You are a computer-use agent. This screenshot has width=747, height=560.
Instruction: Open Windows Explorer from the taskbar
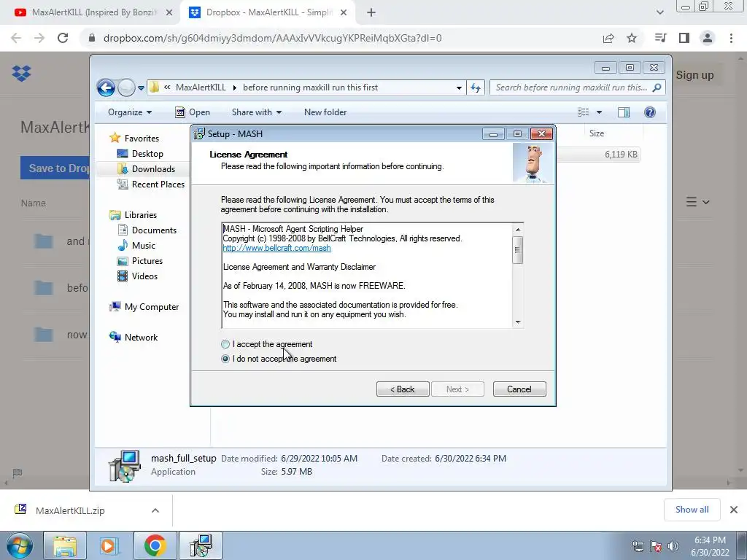point(65,545)
